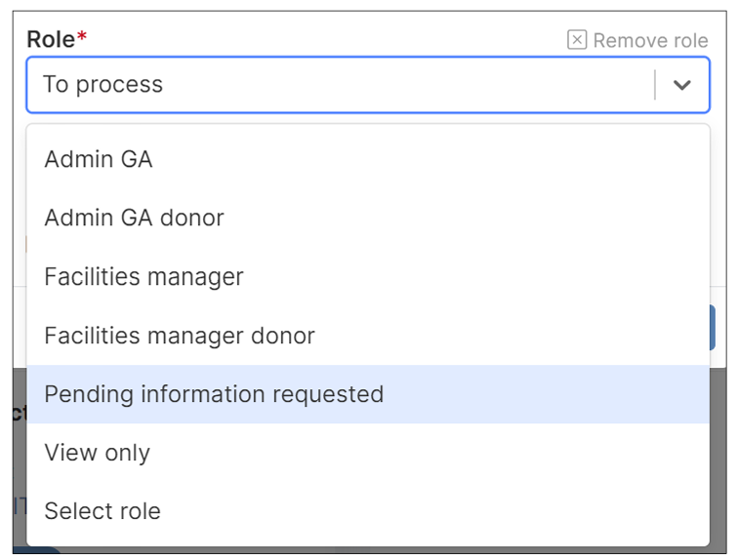Choose the "Select role" option at list bottom

pos(102,511)
